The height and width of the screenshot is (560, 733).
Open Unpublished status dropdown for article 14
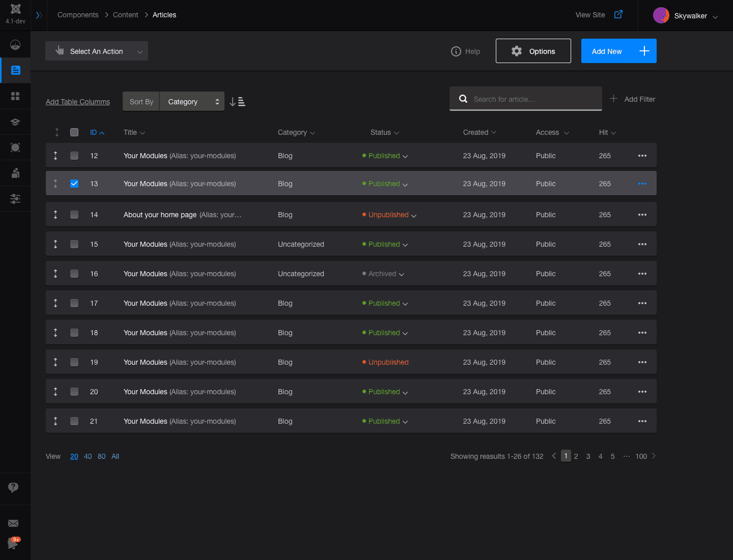coord(389,215)
